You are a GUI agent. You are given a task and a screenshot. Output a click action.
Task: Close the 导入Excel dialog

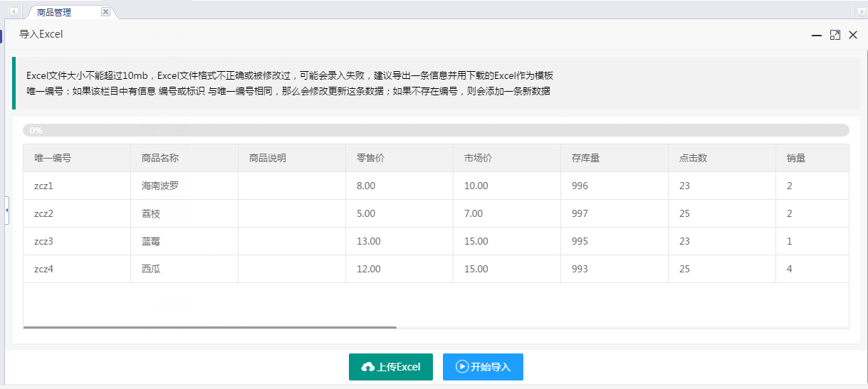tap(853, 35)
